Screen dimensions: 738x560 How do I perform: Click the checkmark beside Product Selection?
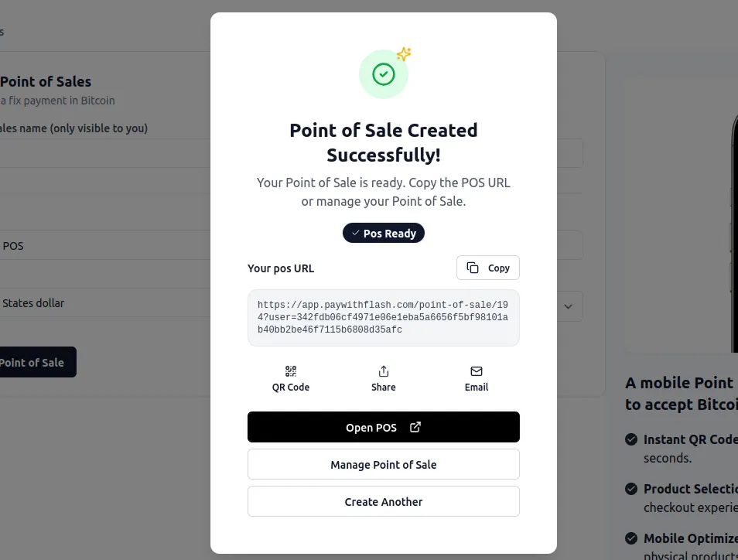pyautogui.click(x=631, y=489)
